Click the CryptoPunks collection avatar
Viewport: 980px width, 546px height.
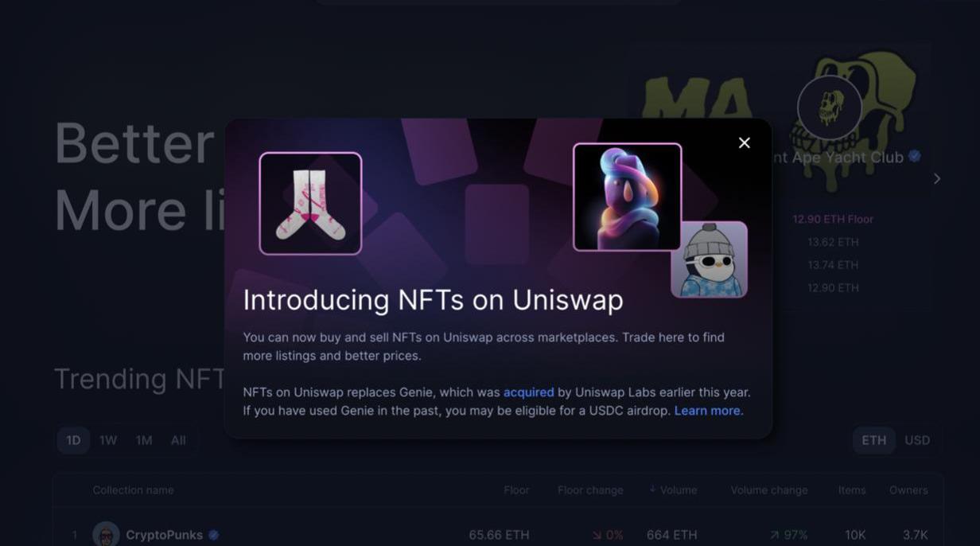tap(106, 534)
